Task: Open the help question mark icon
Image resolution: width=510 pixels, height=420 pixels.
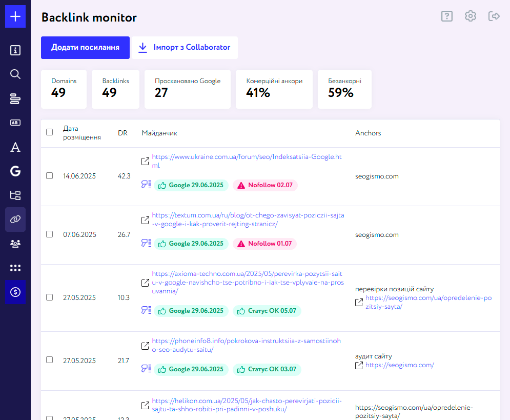Action: [446, 16]
